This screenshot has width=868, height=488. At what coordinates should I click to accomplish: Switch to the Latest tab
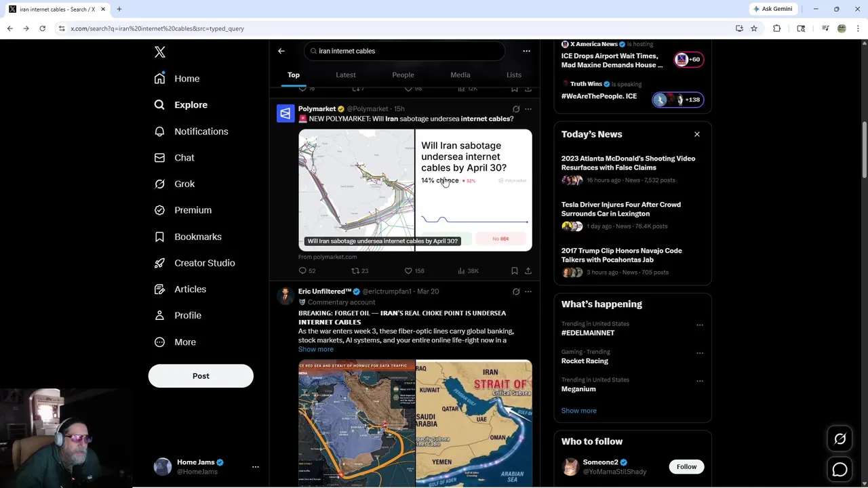(x=346, y=75)
